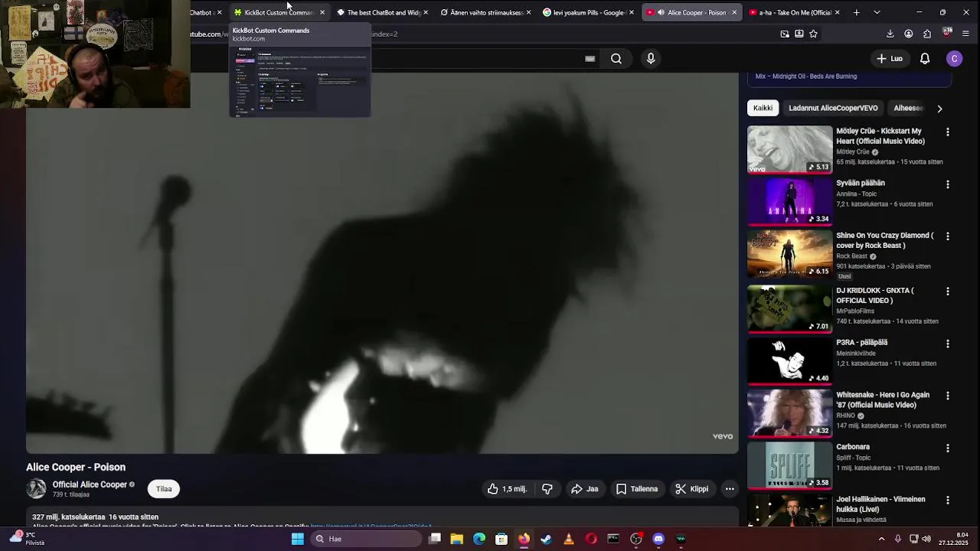This screenshot has width=980, height=551.
Task: Select Ladannut AliceCooperVEVO filter chip
Action: (833, 108)
